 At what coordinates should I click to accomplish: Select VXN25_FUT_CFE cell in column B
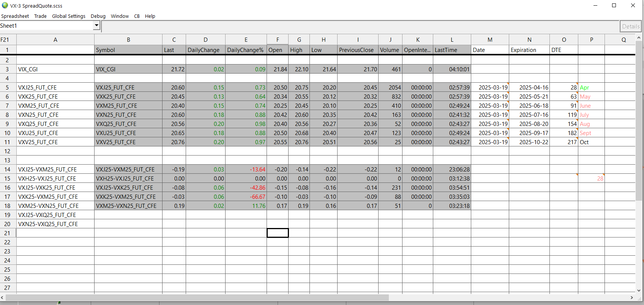[128, 115]
